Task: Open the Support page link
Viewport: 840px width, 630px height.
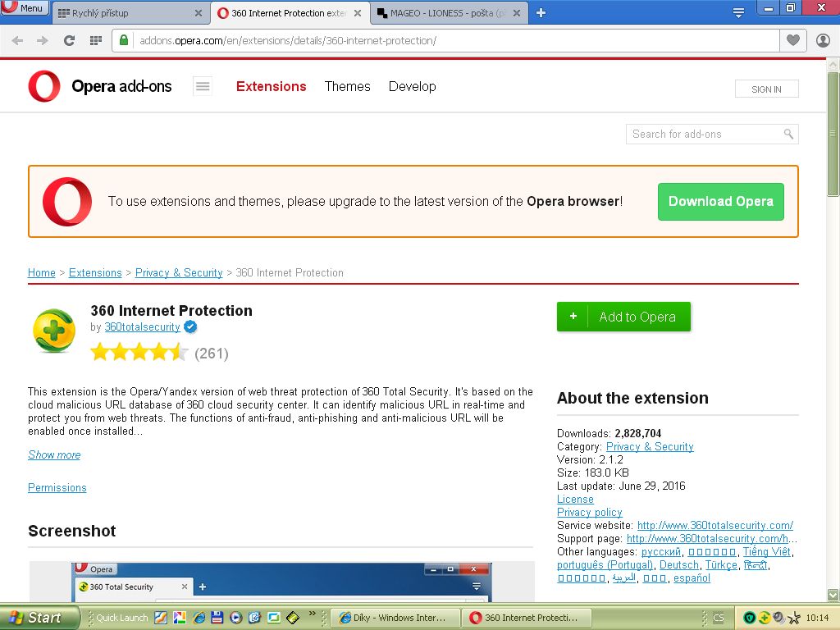Action: (712, 538)
